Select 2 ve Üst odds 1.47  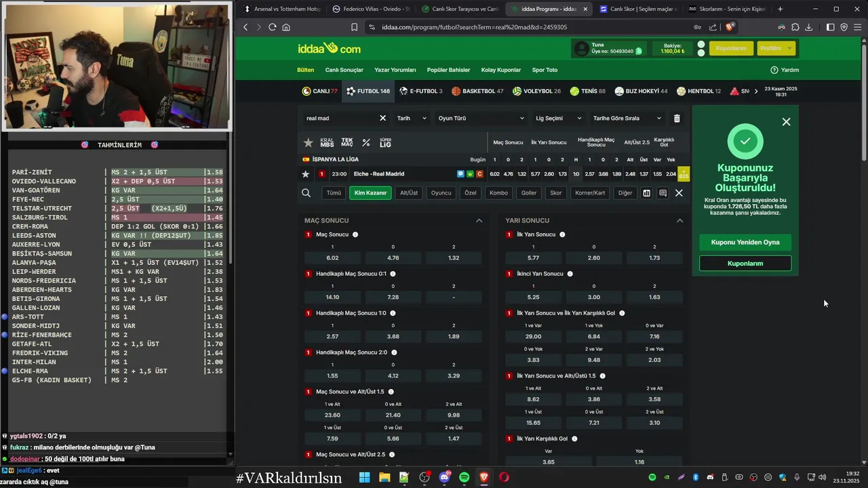[x=454, y=439]
